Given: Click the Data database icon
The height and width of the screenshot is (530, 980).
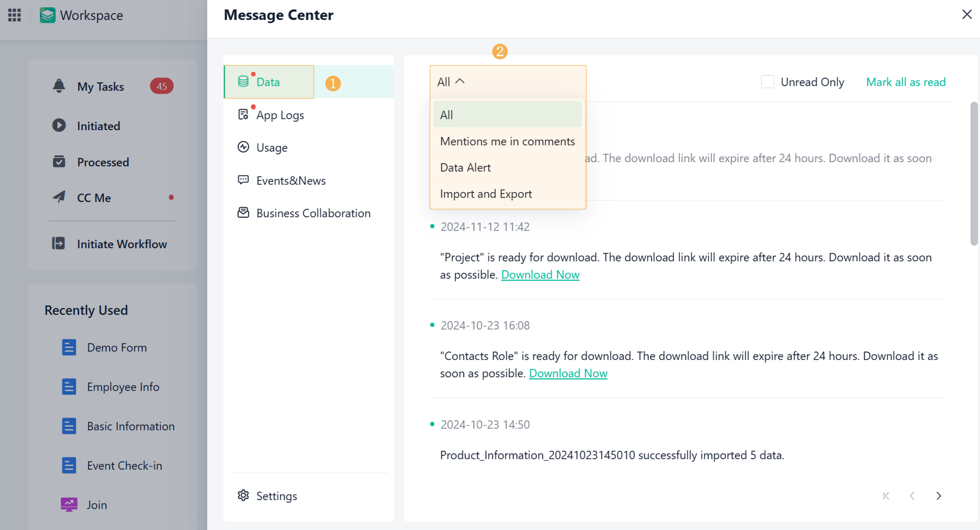Looking at the screenshot, I should point(243,81).
